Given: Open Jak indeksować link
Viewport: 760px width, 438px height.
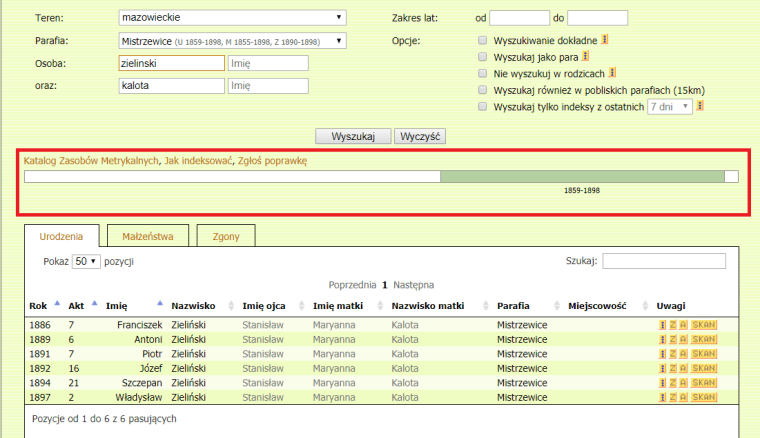Looking at the screenshot, I should click(x=198, y=161).
